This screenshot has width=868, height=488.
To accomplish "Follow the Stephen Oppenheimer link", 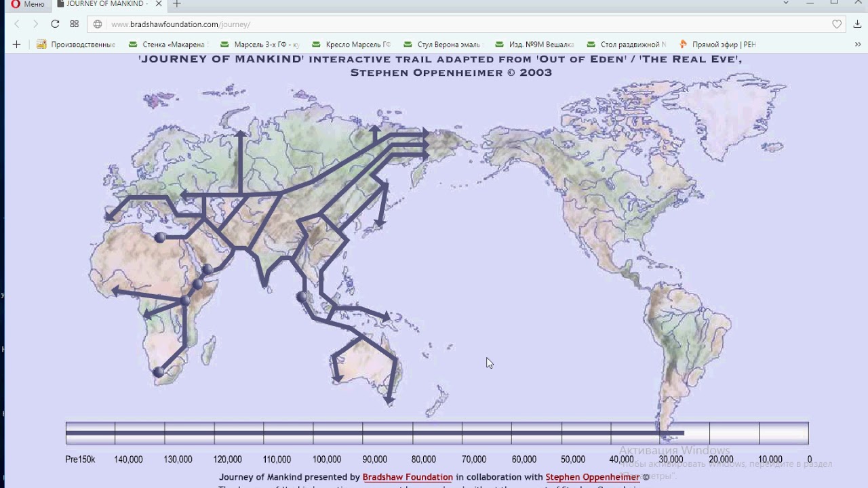I will coord(592,477).
